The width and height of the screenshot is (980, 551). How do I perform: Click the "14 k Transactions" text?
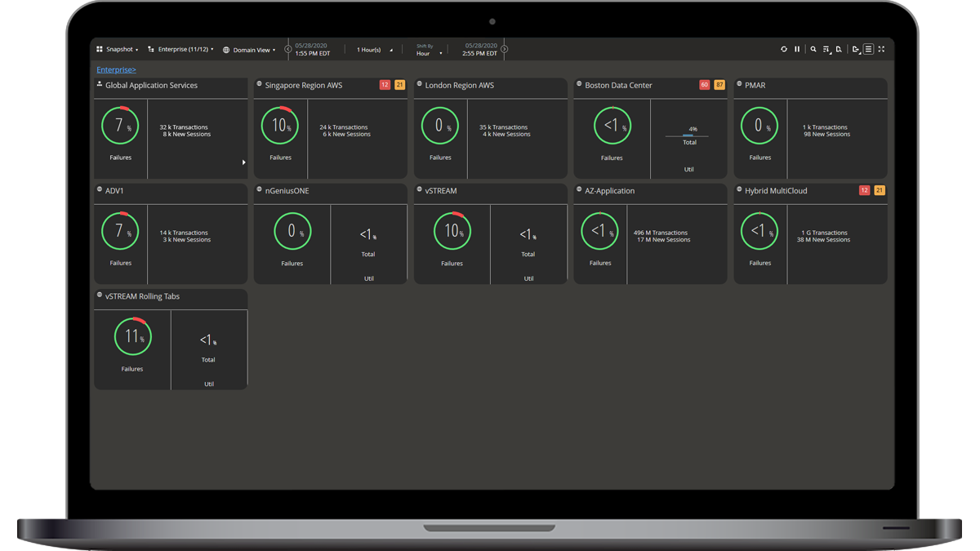184,233
